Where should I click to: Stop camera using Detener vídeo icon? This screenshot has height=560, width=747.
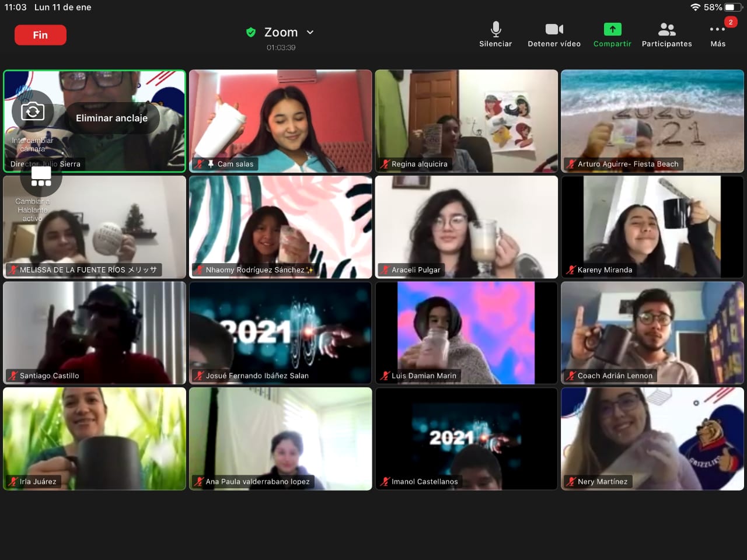[x=554, y=29]
